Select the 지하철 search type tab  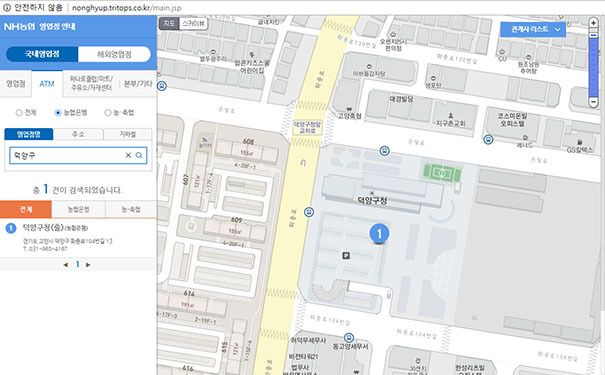(127, 134)
